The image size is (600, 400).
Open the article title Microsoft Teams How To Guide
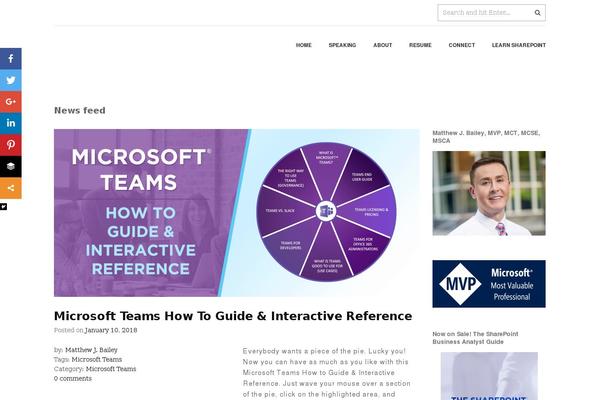[233, 316]
